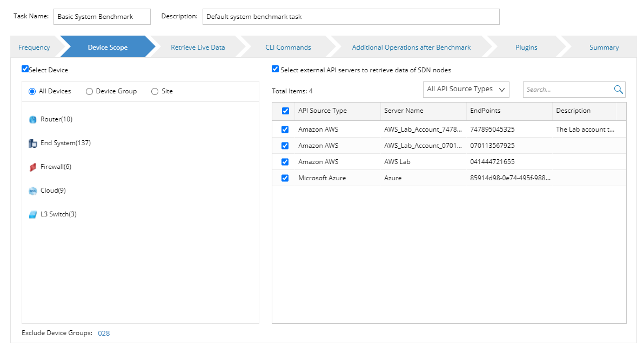Click the Task Name input field
The width and height of the screenshot is (644, 354).
pyautogui.click(x=102, y=17)
